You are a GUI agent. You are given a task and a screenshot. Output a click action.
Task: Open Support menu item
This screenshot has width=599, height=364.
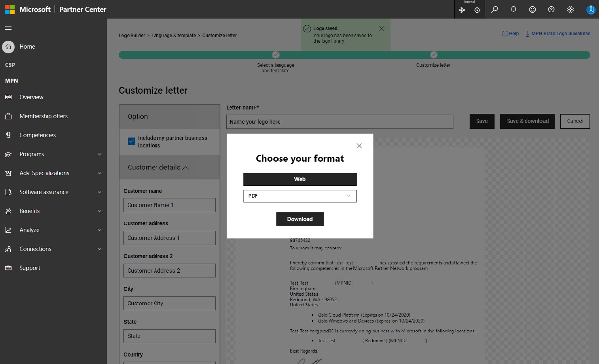click(30, 268)
